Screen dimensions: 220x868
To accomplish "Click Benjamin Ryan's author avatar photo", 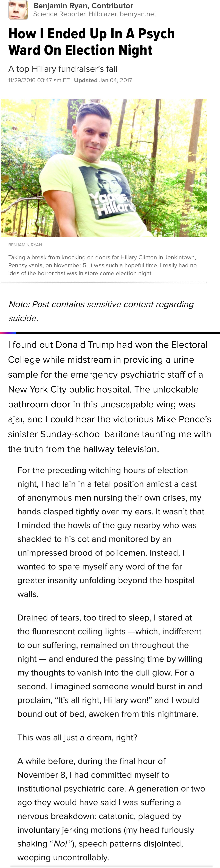I will click(18, 10).
